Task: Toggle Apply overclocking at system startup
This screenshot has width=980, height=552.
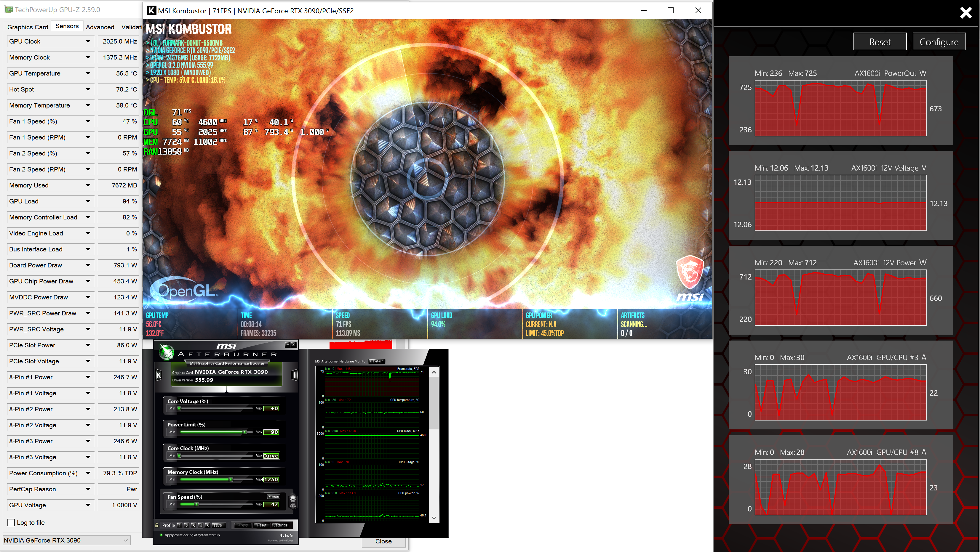Action: [x=161, y=535]
